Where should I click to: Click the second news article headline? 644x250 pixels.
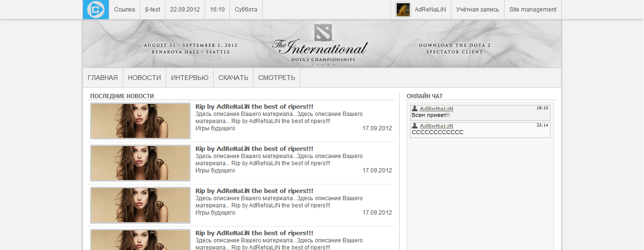coord(254,149)
